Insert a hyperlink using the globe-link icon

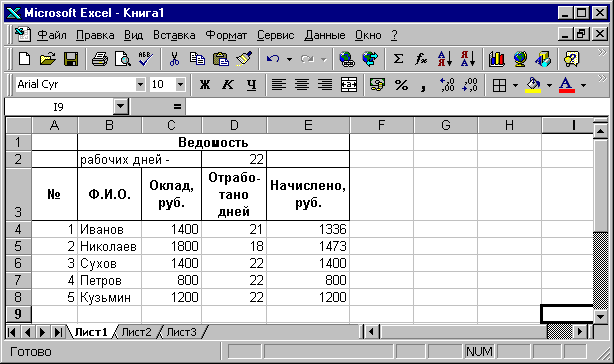[x=347, y=59]
